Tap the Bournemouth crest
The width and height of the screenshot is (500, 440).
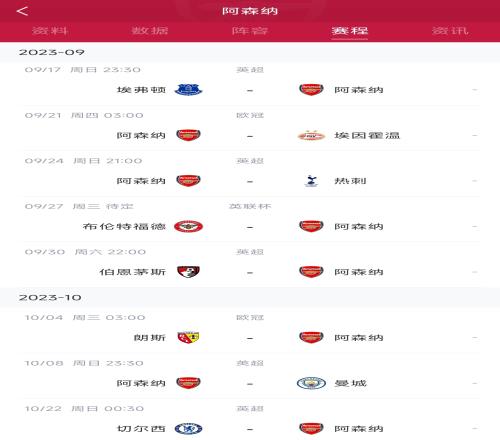tap(188, 272)
